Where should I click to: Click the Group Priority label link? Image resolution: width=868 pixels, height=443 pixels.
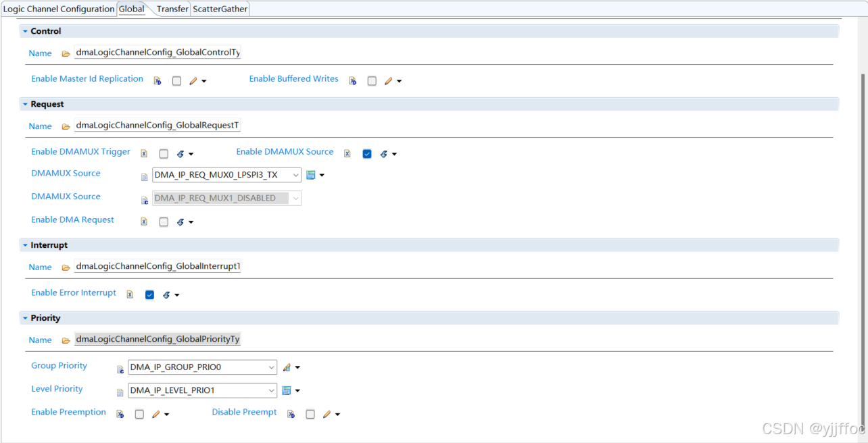tap(59, 365)
